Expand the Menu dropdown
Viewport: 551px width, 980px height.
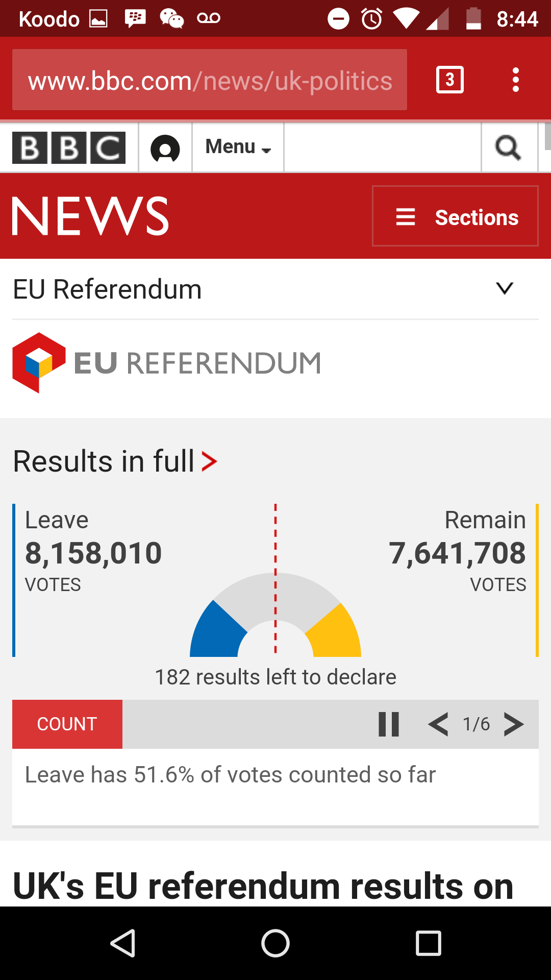238,148
